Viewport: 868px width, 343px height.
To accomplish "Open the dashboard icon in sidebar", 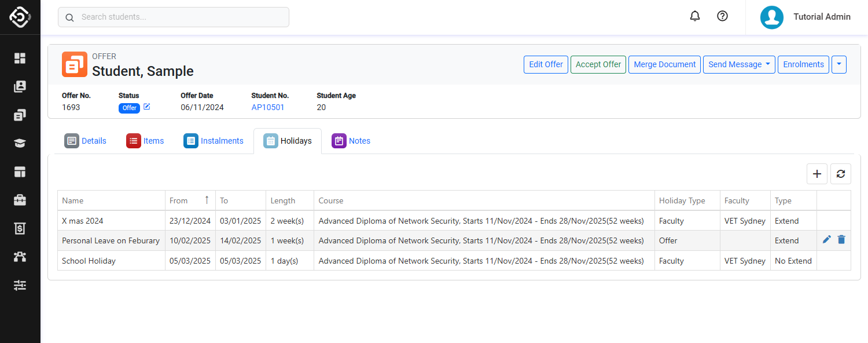I will 20,58.
